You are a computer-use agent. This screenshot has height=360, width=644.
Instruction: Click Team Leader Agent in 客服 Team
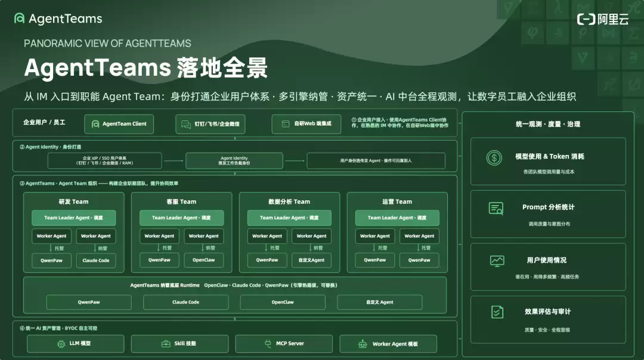pyautogui.click(x=181, y=218)
